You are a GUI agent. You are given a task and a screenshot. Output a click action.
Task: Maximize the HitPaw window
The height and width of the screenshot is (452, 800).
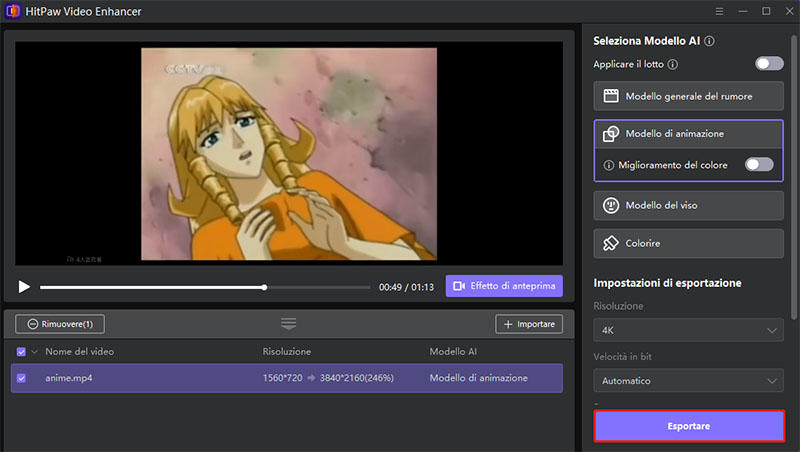click(766, 11)
